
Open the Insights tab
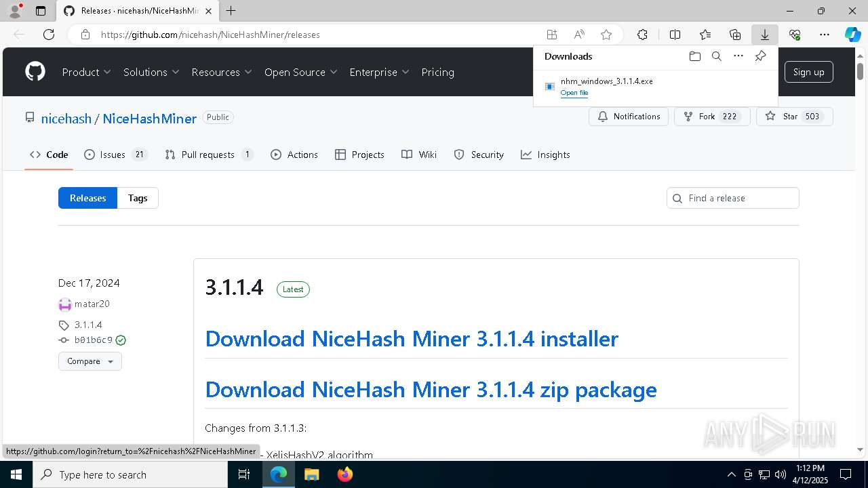(x=545, y=155)
